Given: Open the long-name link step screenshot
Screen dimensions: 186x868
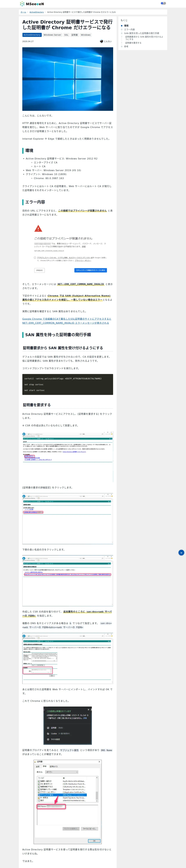Looking at the screenshot, I should click(x=68, y=581).
